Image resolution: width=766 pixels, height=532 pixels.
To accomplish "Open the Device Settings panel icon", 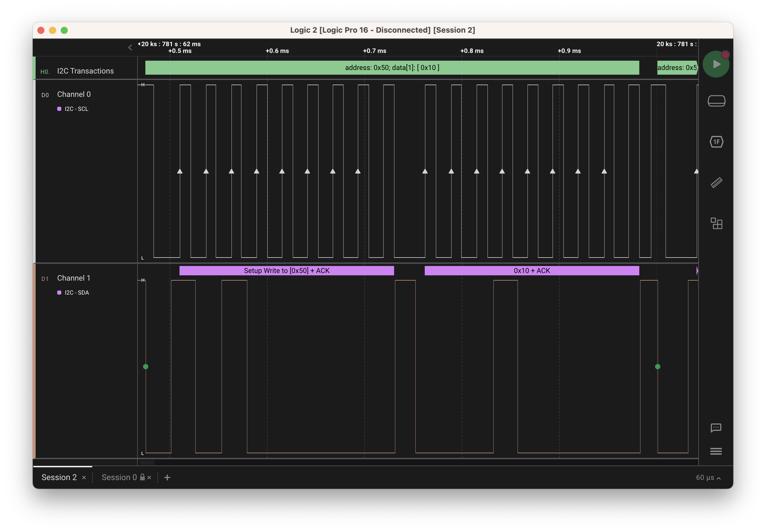I will [716, 101].
